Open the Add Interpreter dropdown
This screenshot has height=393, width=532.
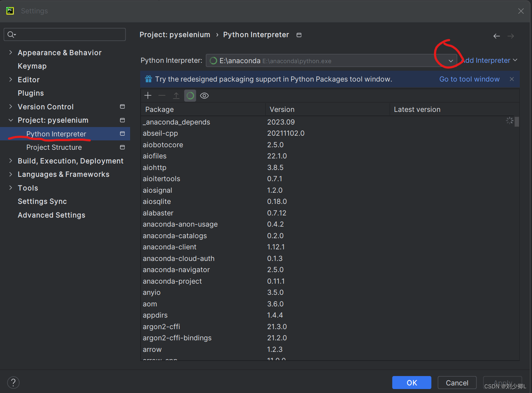point(489,60)
